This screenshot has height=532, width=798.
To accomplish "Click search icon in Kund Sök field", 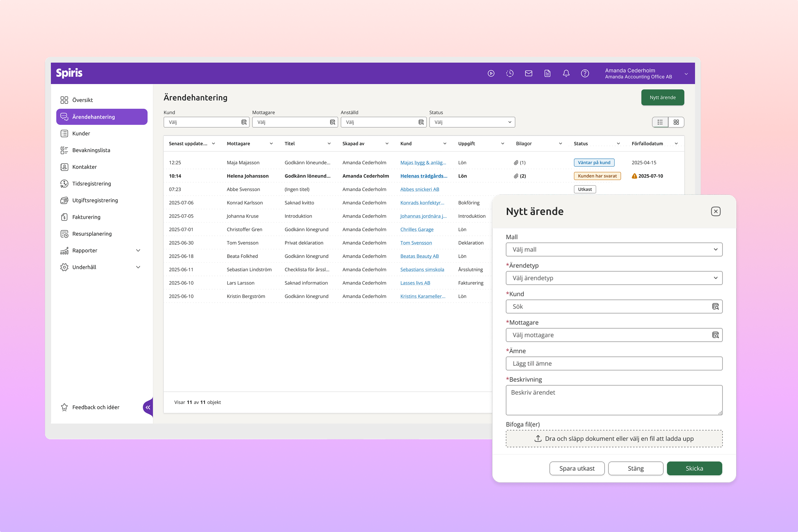I will [x=715, y=306].
